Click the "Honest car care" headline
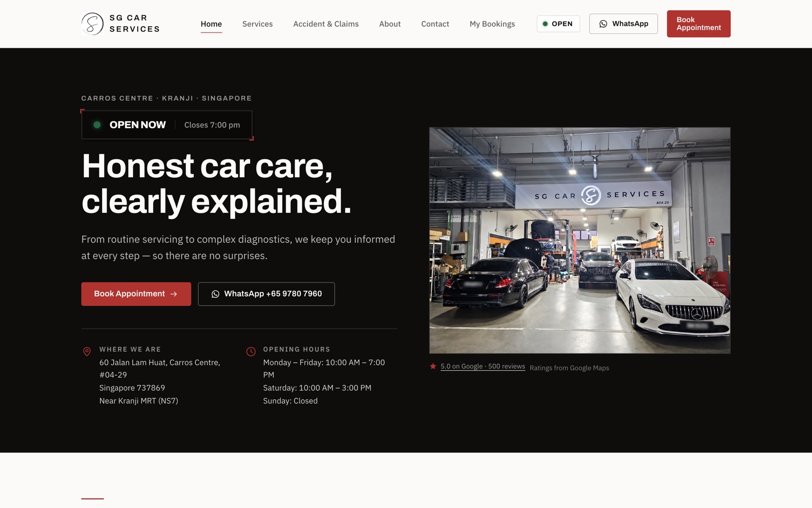 tap(207, 166)
